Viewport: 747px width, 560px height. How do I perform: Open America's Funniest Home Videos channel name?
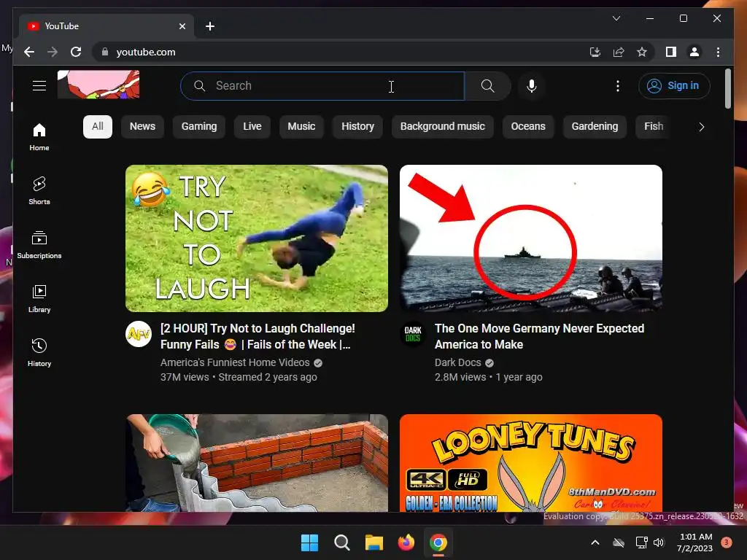[x=235, y=362]
